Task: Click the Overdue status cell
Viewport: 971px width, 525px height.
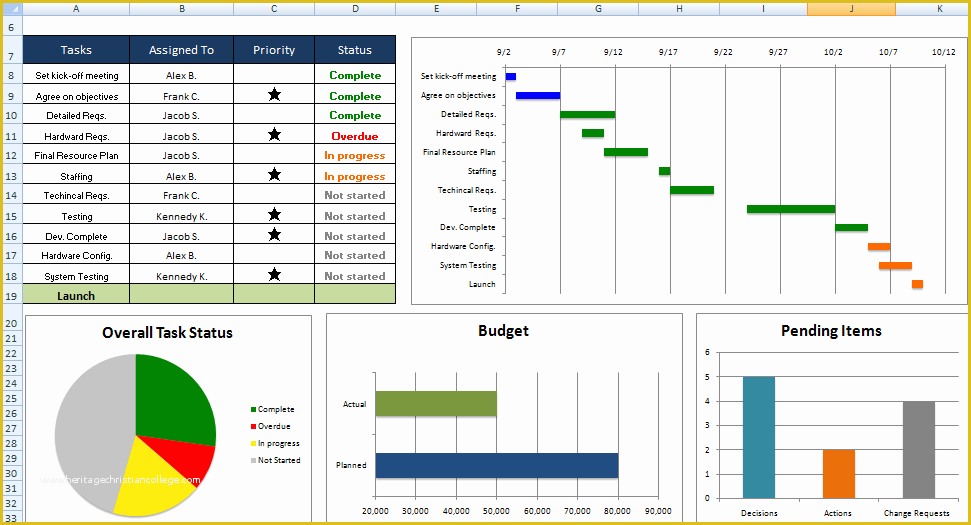Action: click(355, 136)
